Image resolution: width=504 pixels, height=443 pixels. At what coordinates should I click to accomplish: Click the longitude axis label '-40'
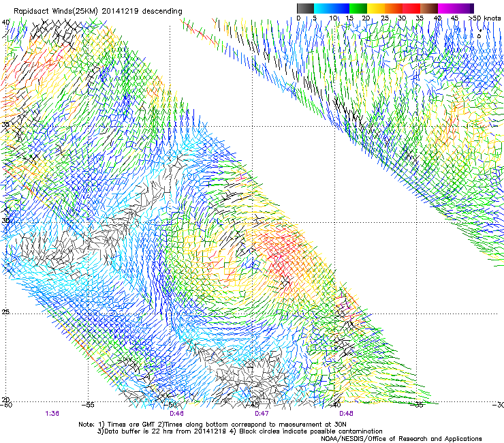334,404
